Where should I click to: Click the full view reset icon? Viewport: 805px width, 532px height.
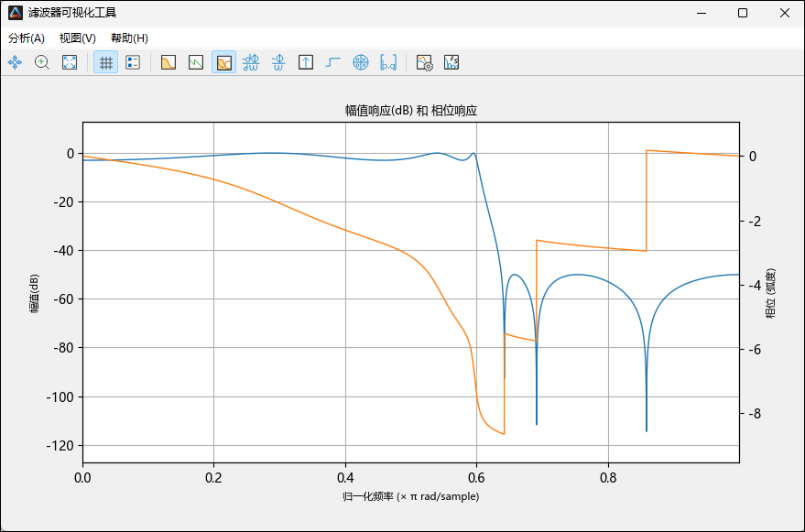click(x=70, y=62)
